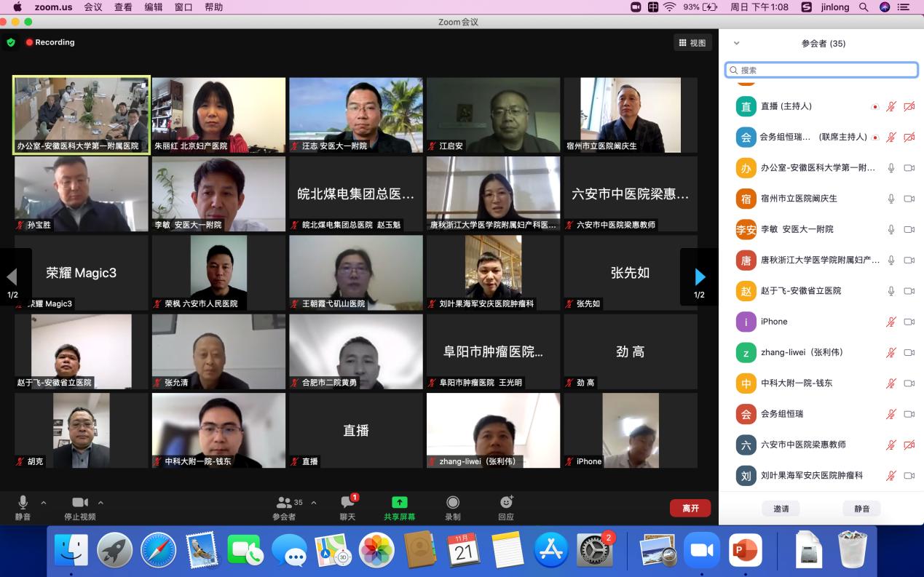The height and width of the screenshot is (577, 924).
Task: Click the Participants icon in toolbar
Action: 285,503
